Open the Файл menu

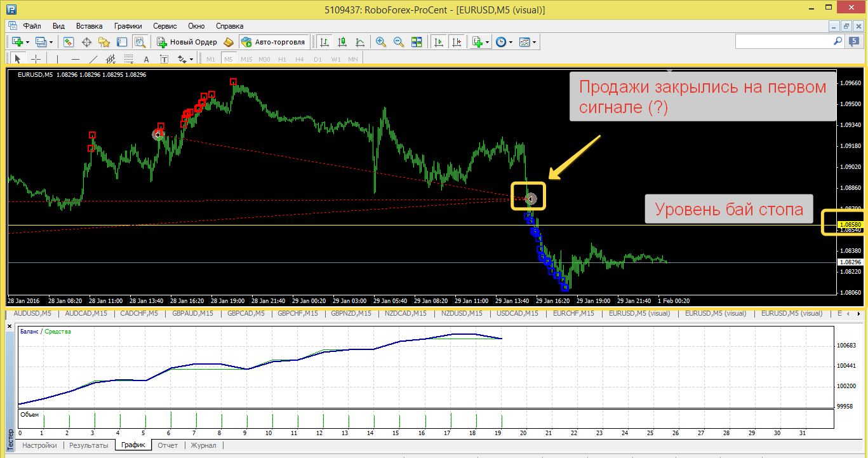pos(32,26)
